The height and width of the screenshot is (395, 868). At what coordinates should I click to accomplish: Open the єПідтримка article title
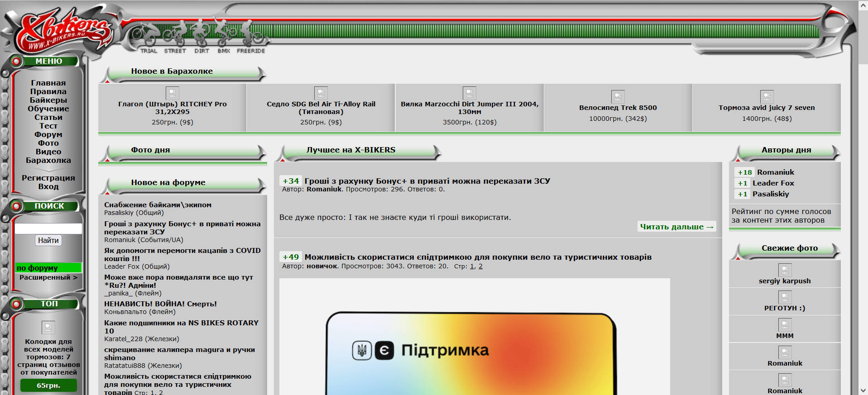click(x=478, y=257)
